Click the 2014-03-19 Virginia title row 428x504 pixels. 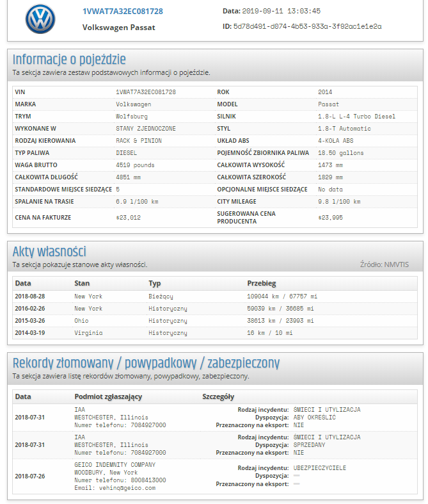click(215, 333)
